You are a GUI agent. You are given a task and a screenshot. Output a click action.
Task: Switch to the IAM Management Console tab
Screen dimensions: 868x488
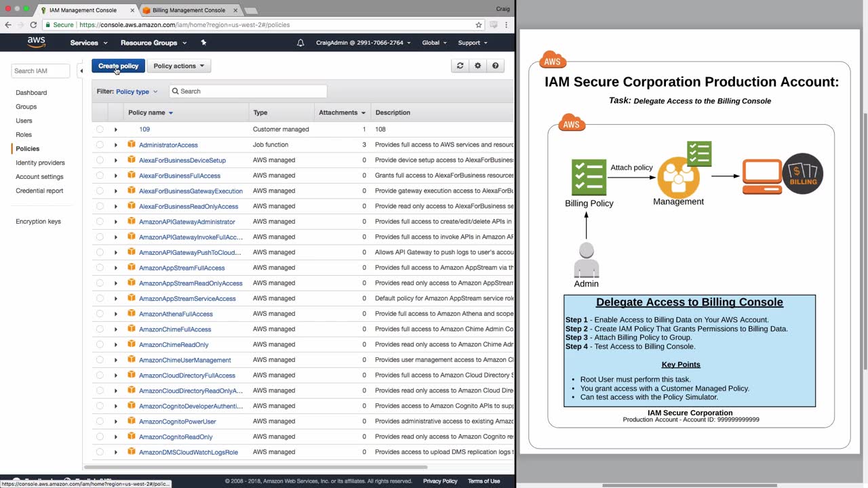[x=87, y=10]
